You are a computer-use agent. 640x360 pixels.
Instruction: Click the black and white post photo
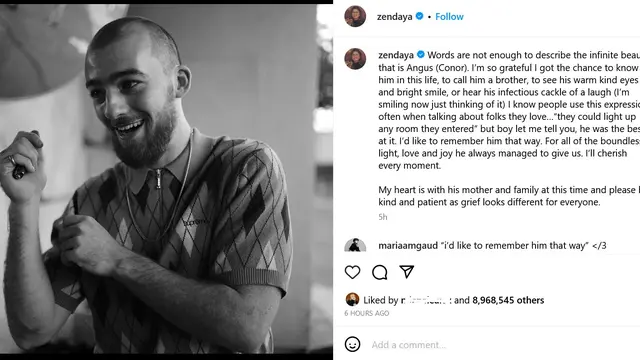[x=167, y=179]
